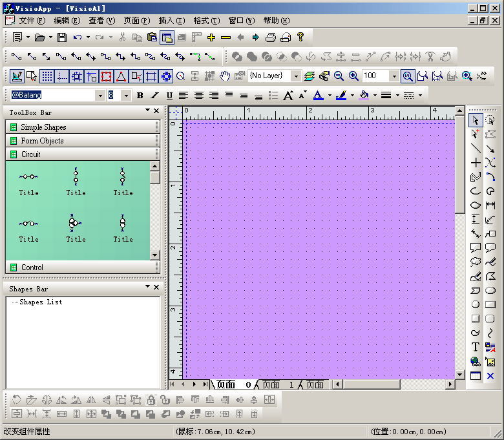
Task: Click the Print icon in toolbar
Action: [271, 37]
